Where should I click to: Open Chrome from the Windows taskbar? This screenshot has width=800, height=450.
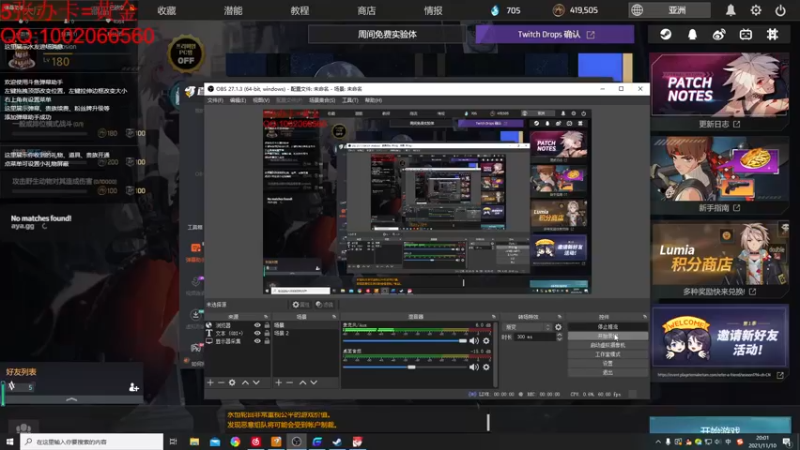[235, 441]
